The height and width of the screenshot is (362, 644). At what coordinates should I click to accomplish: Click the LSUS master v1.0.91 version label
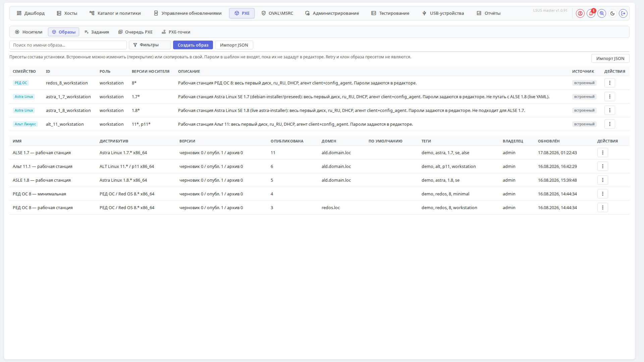tap(550, 10)
